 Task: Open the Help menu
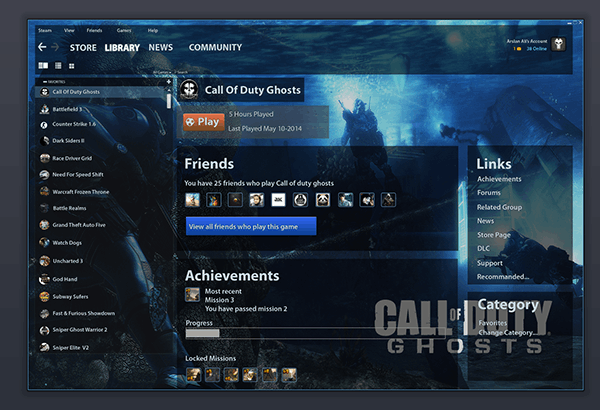pyautogui.click(x=153, y=30)
